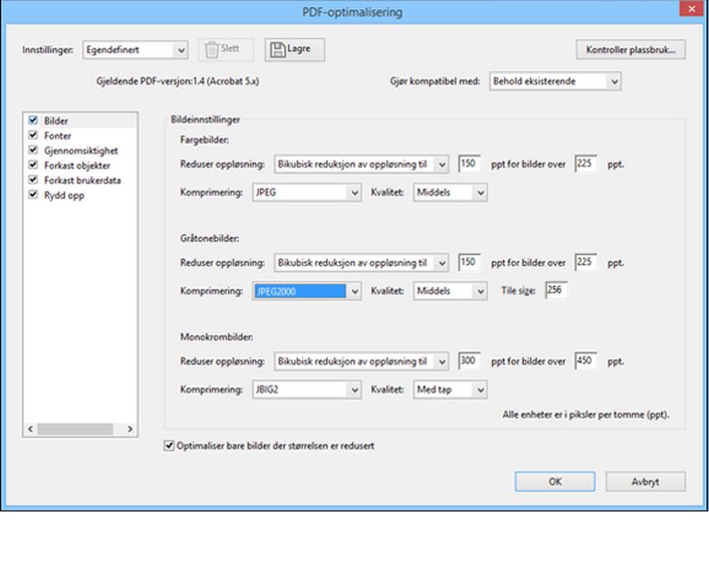This screenshot has height=588, width=709.
Task: Open Gråtonebilder Kvalitet dropdown
Action: coord(450,291)
